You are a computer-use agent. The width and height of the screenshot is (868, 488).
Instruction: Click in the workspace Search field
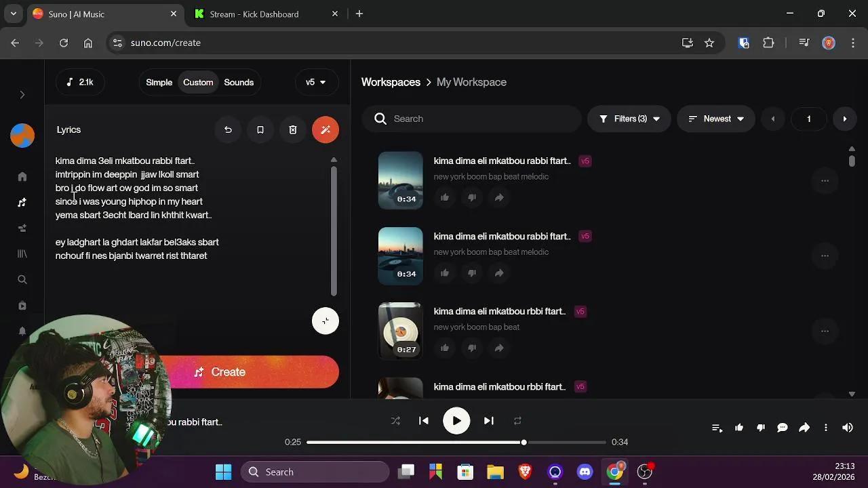point(471,119)
